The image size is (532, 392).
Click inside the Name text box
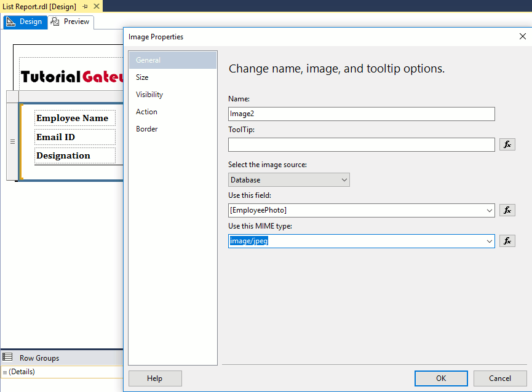pos(361,114)
